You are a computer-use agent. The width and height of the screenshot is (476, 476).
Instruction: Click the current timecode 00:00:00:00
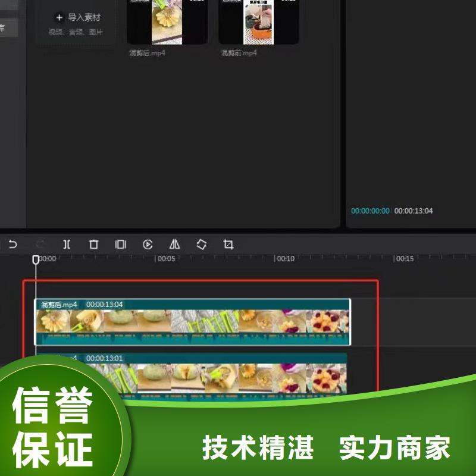pos(370,211)
